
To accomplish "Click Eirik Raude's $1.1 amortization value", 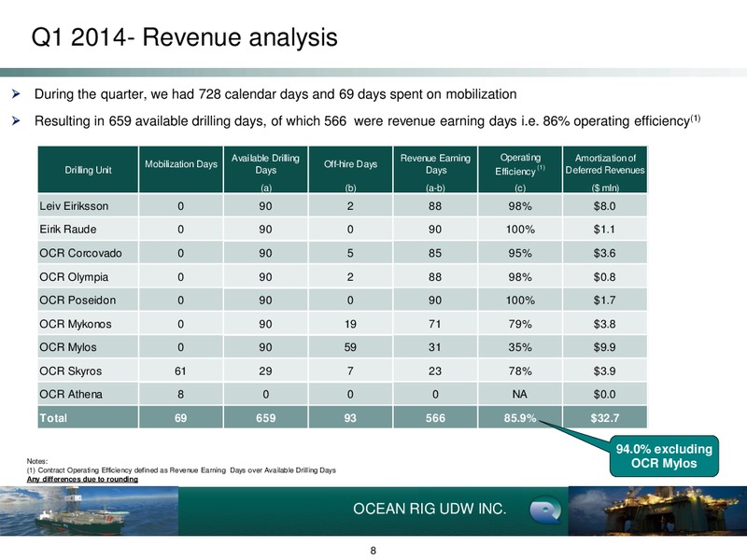I will pyautogui.click(x=604, y=230).
